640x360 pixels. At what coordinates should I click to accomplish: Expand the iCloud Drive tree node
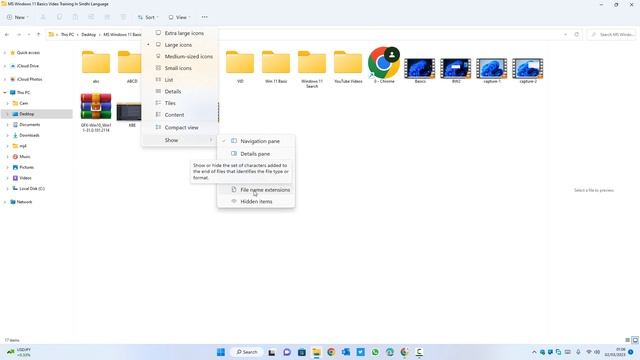click(4, 66)
